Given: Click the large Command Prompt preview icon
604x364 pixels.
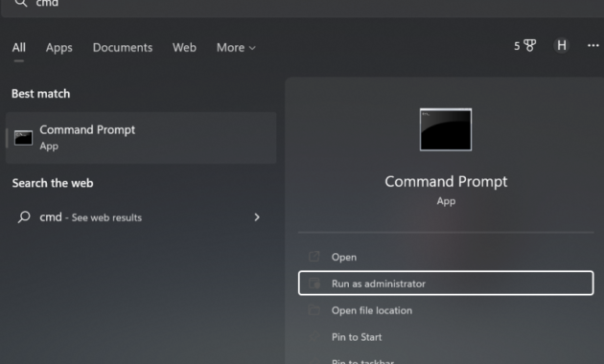Looking at the screenshot, I should 446,129.
